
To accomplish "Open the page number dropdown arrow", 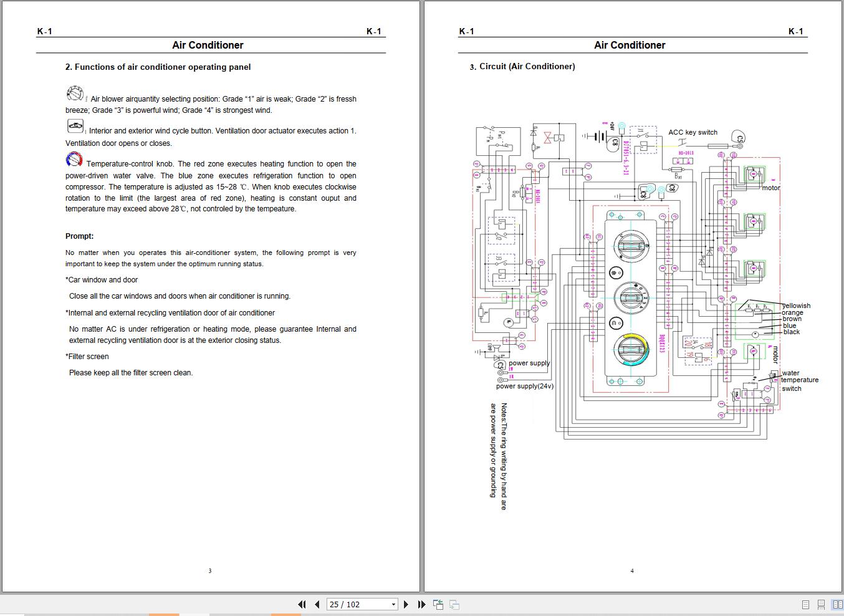I will (393, 604).
